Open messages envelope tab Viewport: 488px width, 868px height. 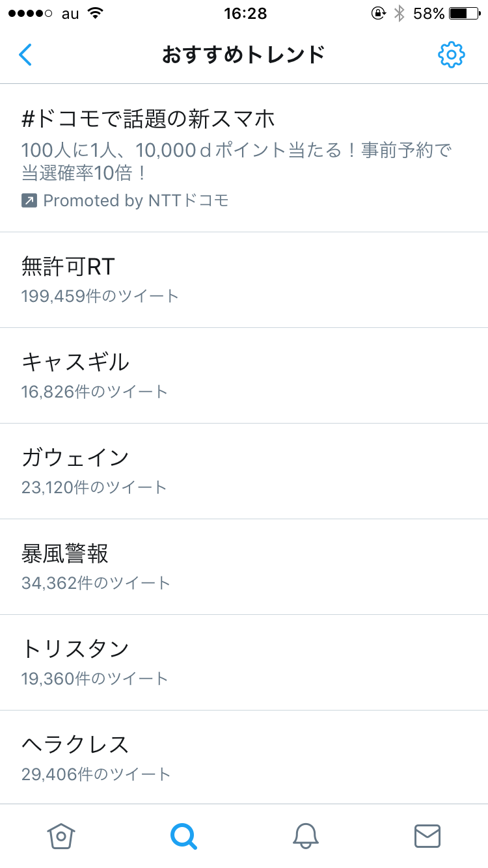[x=427, y=835]
